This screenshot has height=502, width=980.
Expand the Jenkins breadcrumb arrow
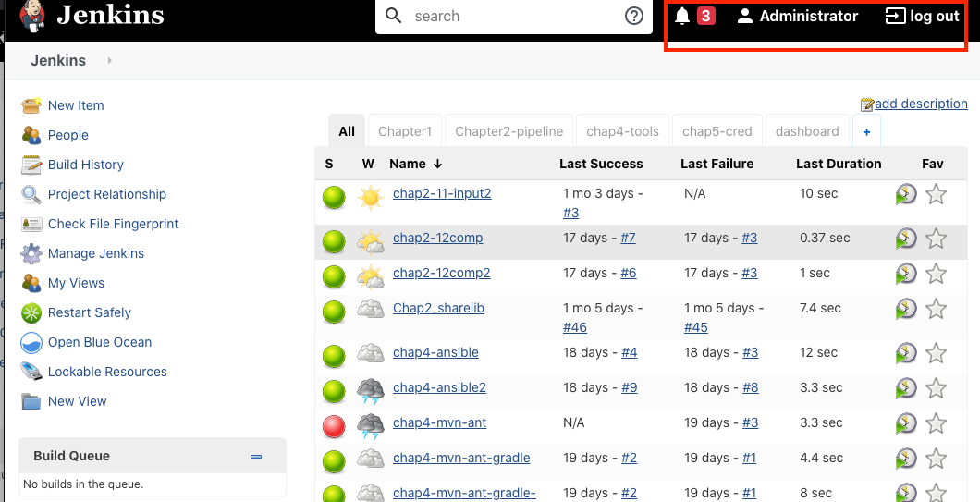coord(110,61)
